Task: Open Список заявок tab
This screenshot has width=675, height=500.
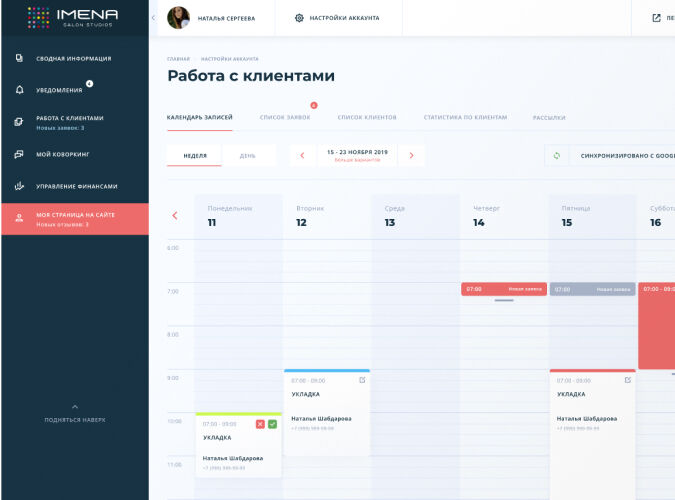Action: pyautogui.click(x=285, y=117)
